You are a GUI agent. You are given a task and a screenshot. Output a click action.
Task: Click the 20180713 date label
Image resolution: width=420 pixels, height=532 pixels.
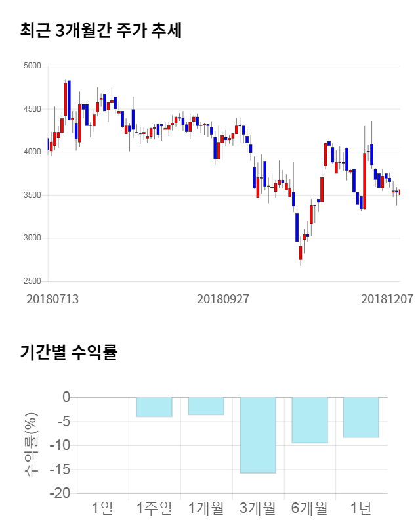52,299
